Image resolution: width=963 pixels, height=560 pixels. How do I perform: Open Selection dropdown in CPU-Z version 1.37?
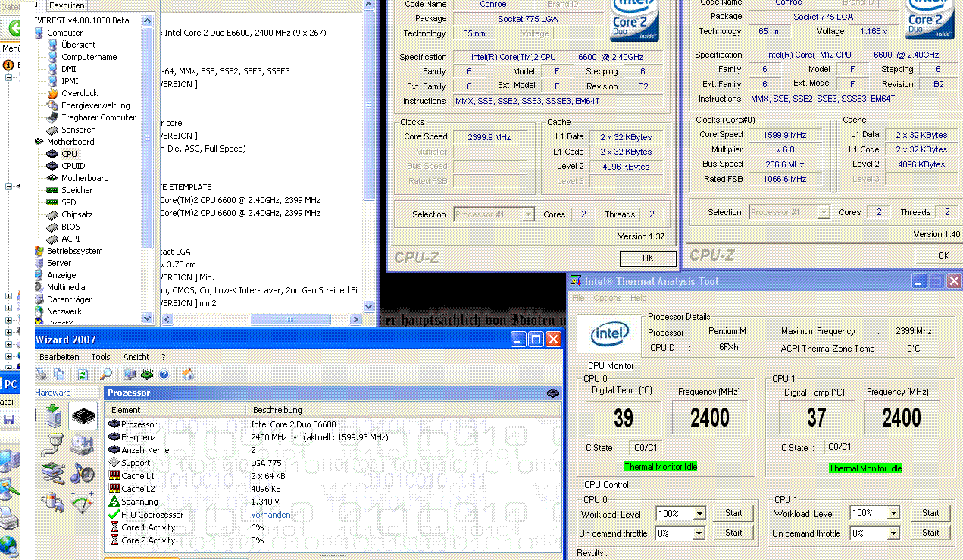tap(494, 214)
